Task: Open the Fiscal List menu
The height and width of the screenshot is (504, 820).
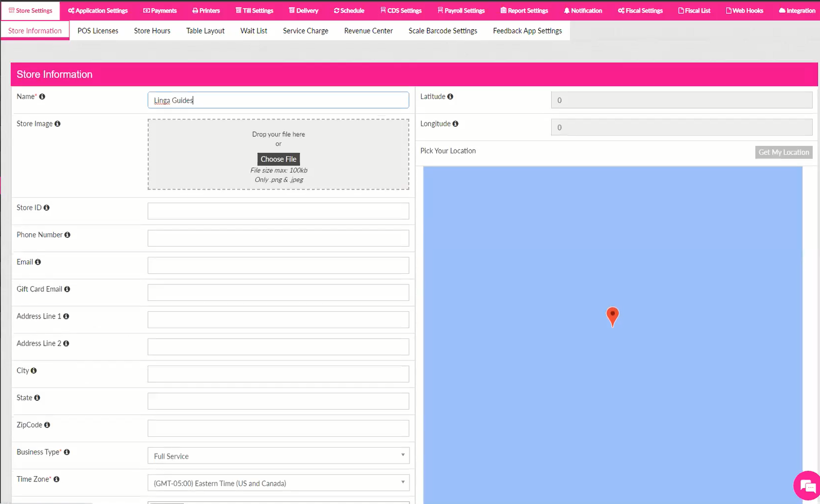Action: (694, 11)
